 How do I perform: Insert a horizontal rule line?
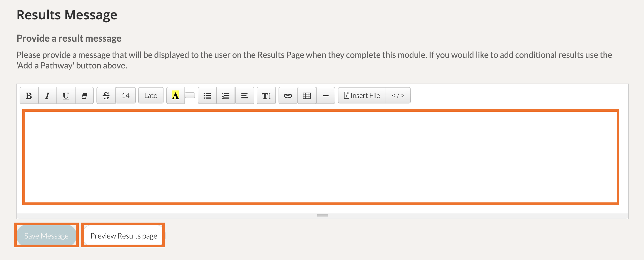click(326, 96)
